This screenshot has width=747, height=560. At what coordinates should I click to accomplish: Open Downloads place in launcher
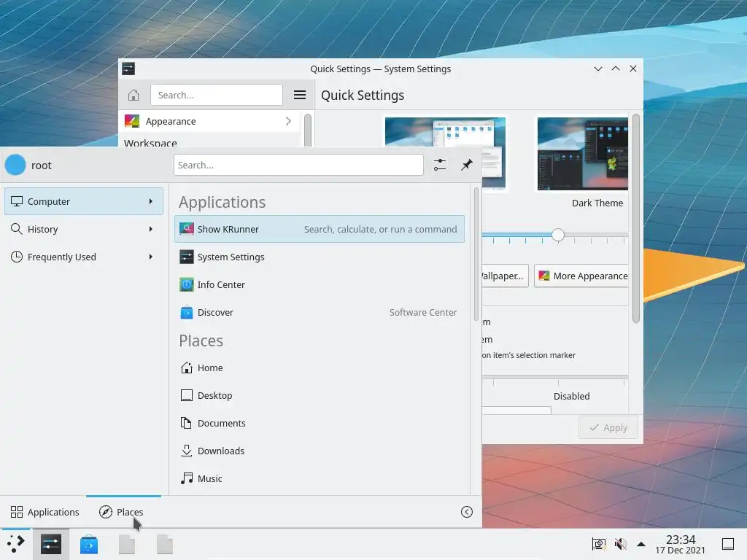[x=320, y=451]
